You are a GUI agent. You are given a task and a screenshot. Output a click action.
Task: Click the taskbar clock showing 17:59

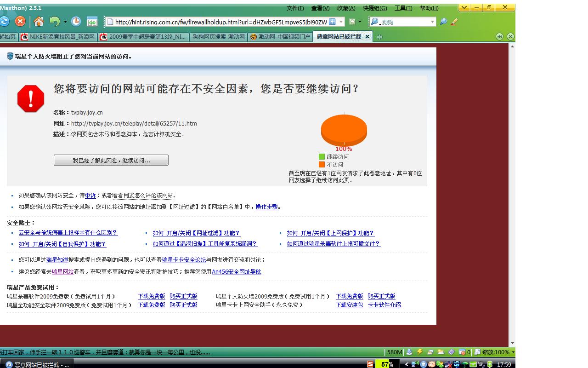pyautogui.click(x=504, y=365)
